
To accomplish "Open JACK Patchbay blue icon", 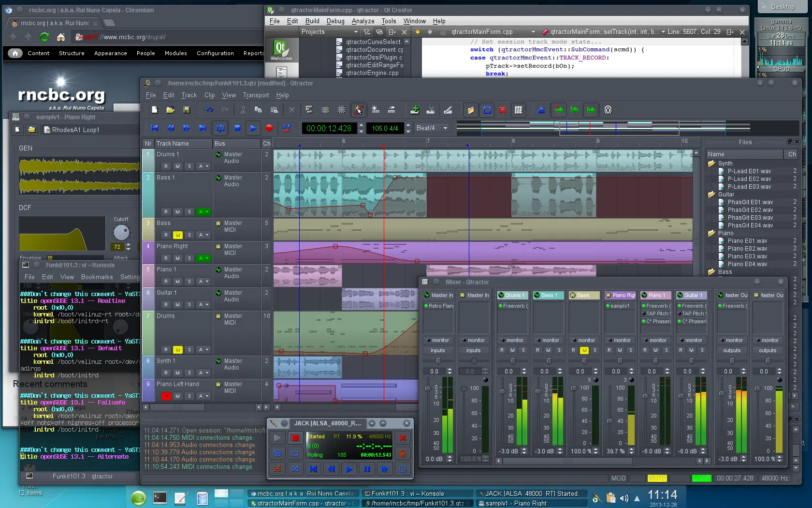I will click(295, 469).
